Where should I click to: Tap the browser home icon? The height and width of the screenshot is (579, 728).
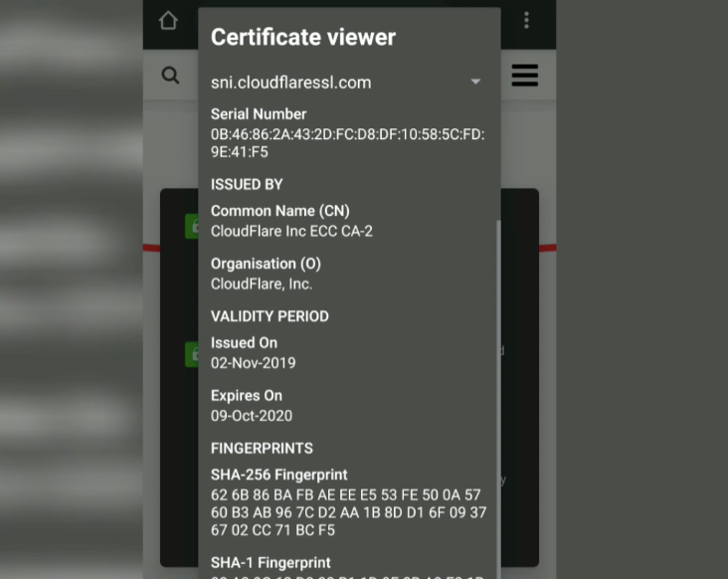(168, 21)
